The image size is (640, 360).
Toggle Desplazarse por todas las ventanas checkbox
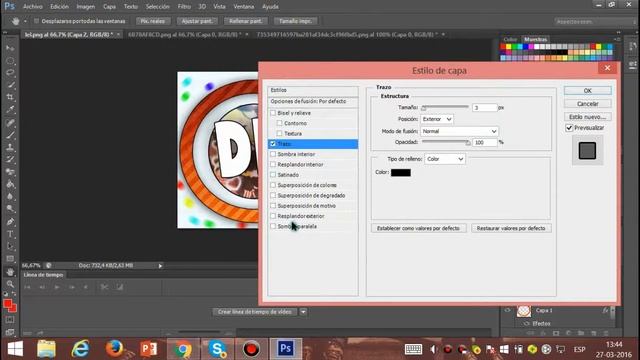(36, 21)
